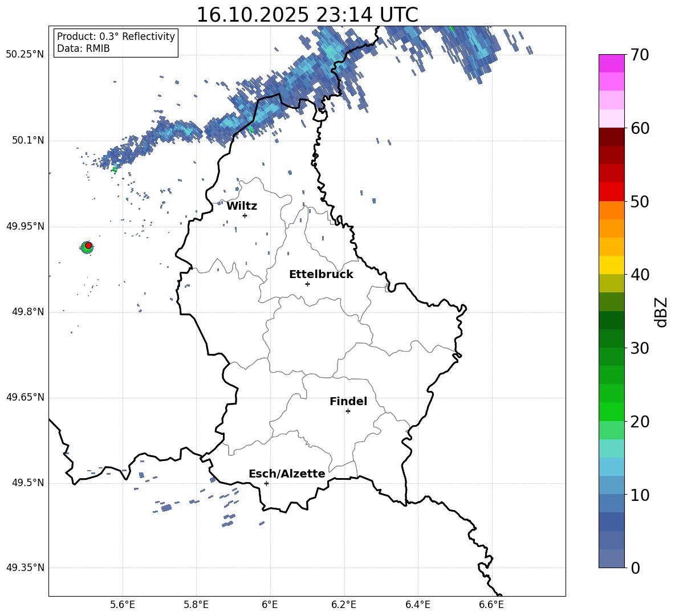Click the title 16.10.2025 23:14 UTC
Image resolution: width=675 pixels, height=616 pixels.
[307, 15]
